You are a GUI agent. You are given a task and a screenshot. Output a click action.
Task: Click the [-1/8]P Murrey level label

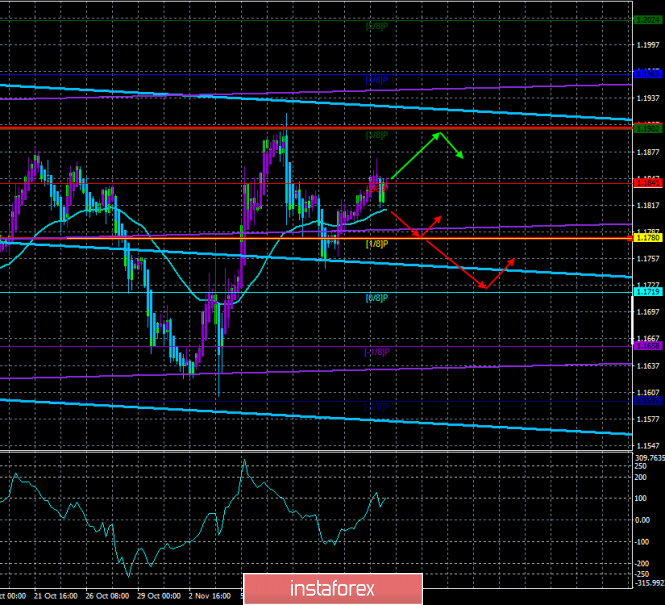(377, 352)
